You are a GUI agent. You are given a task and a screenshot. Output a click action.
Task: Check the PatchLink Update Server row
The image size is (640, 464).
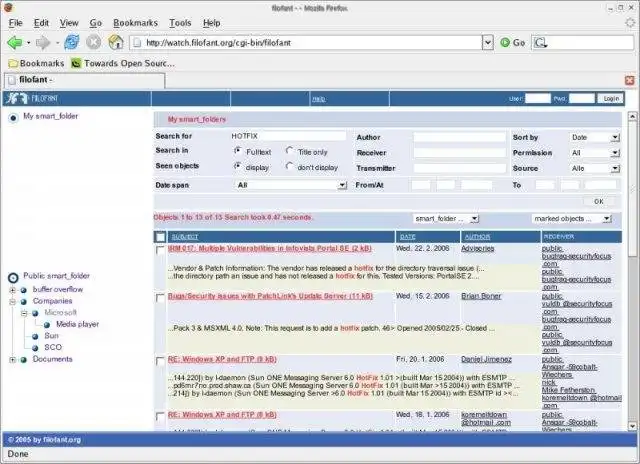pos(160,297)
